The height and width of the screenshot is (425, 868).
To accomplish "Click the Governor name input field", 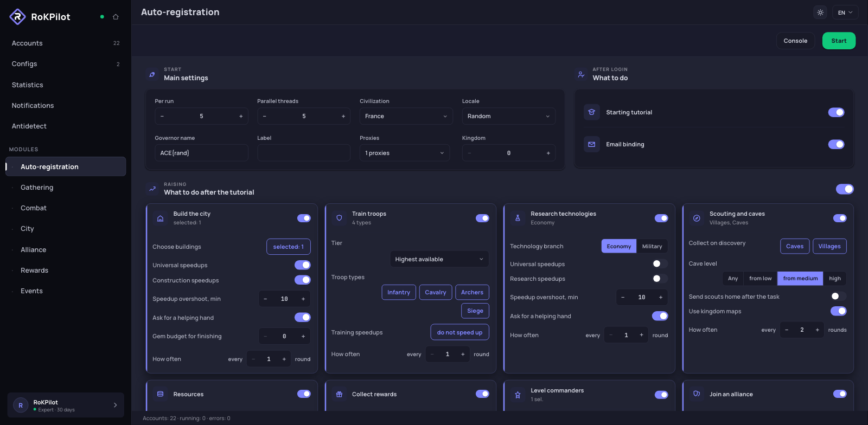I will [x=201, y=153].
